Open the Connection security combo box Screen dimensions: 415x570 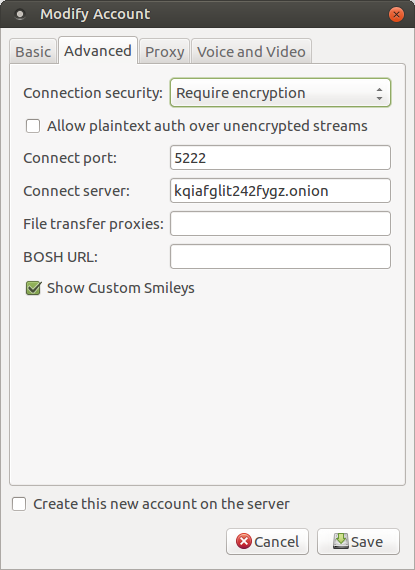click(280, 93)
